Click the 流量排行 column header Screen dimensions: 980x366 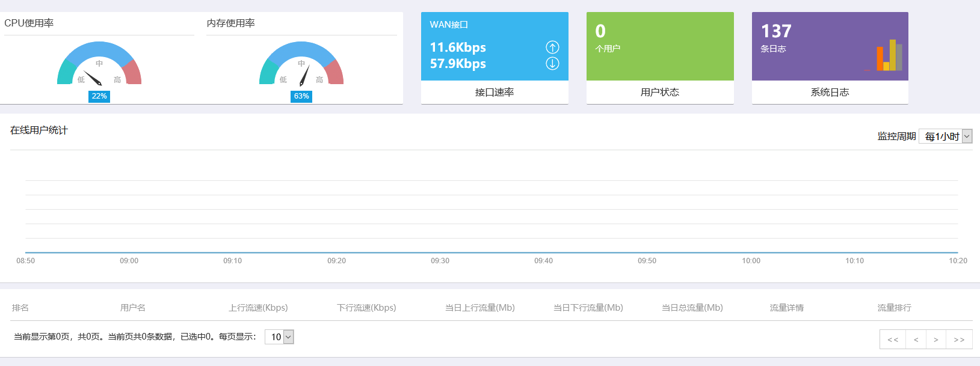895,308
